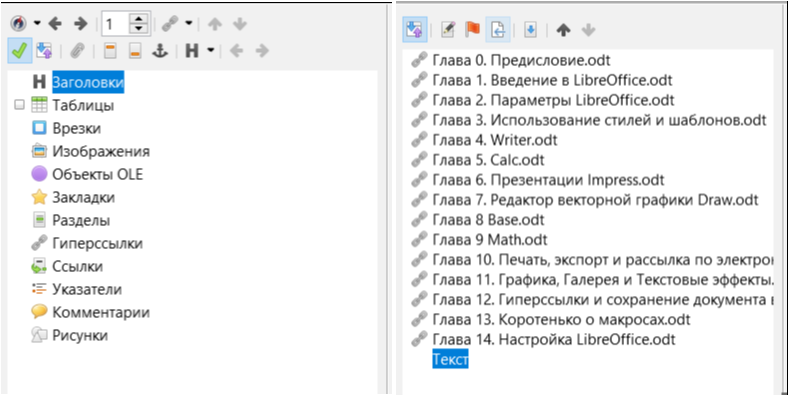Select Глава 5. Calc.odt
788x395 pixels.
pos(488,160)
